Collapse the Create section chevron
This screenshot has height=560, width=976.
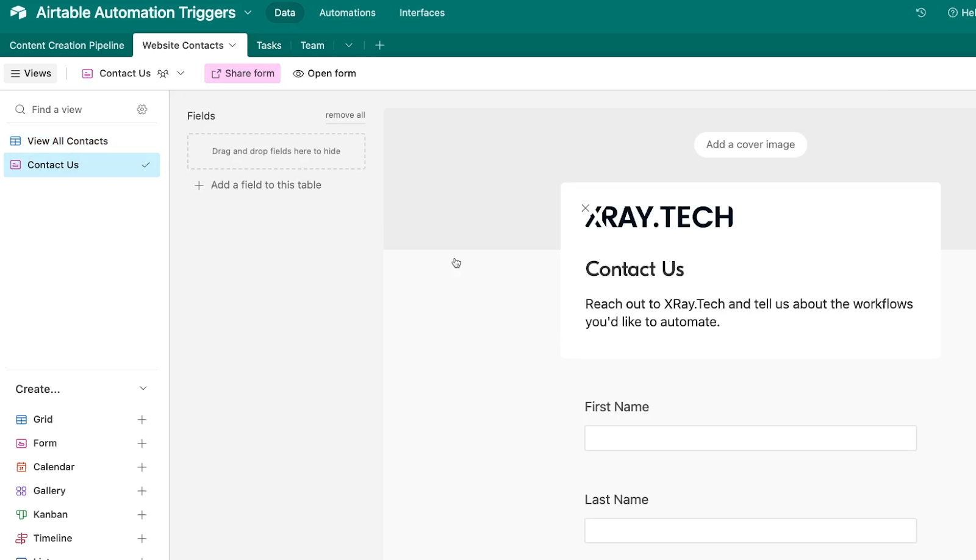[143, 389]
